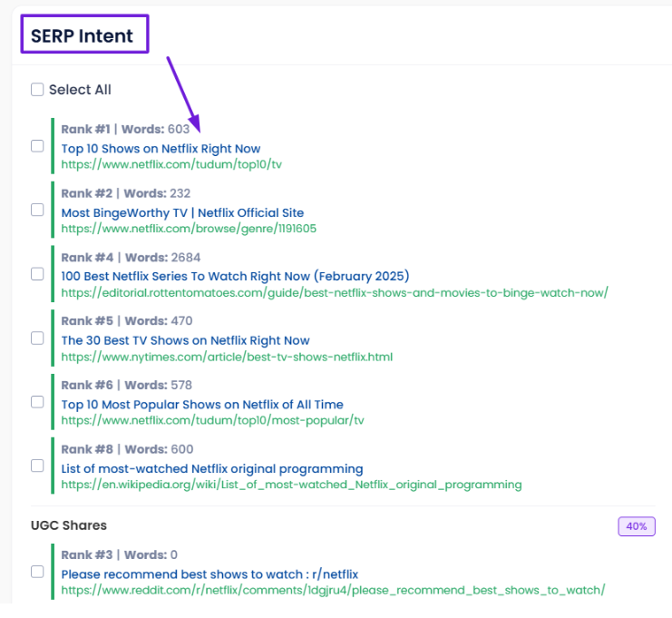Click the UGC Shares heading
The height and width of the screenshot is (618, 672).
click(69, 525)
